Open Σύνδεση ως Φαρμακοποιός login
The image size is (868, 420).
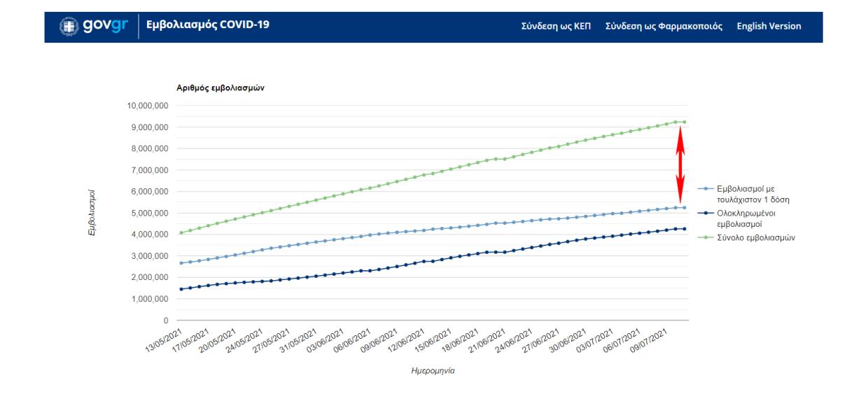pyautogui.click(x=664, y=26)
